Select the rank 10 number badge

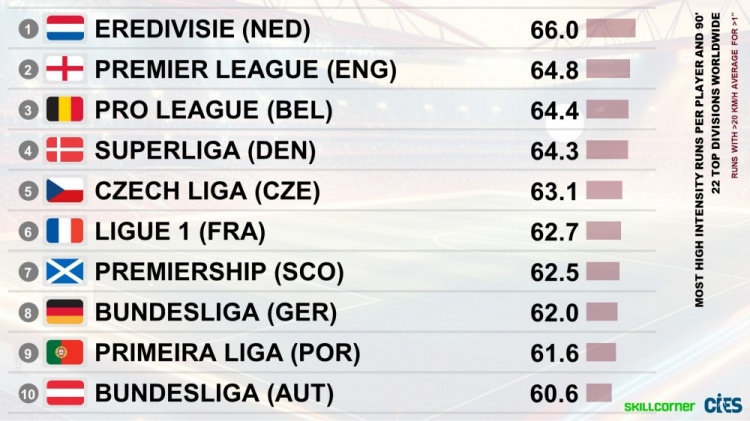click(29, 393)
